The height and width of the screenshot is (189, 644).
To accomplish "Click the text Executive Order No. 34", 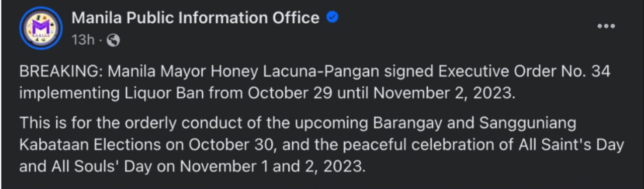I will coord(525,72).
